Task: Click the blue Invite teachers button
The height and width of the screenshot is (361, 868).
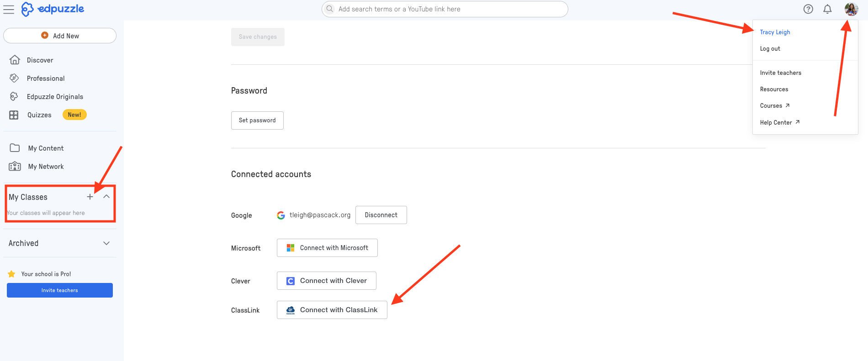Action: click(x=60, y=290)
